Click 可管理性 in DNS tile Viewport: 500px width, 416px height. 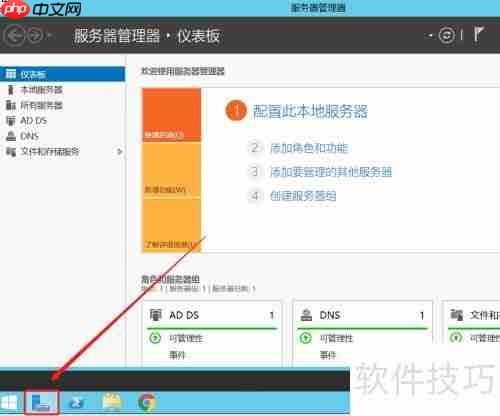pyautogui.click(x=336, y=339)
